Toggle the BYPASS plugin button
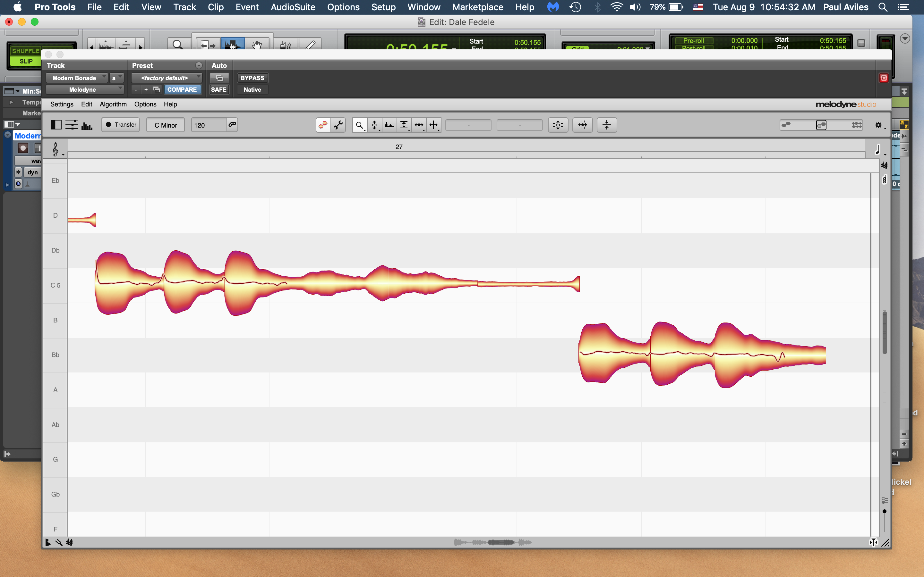 [252, 78]
